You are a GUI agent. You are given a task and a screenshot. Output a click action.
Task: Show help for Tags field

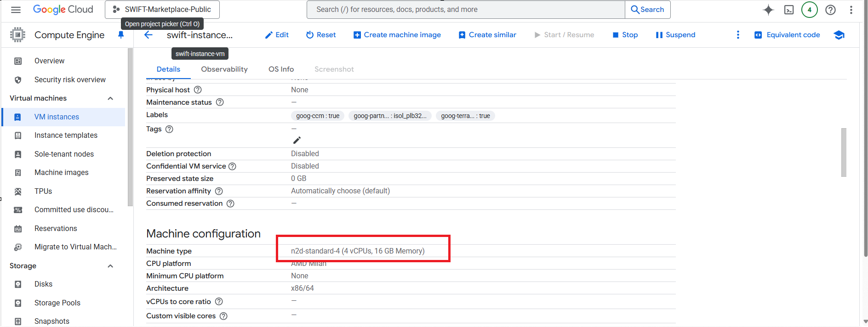pos(169,129)
